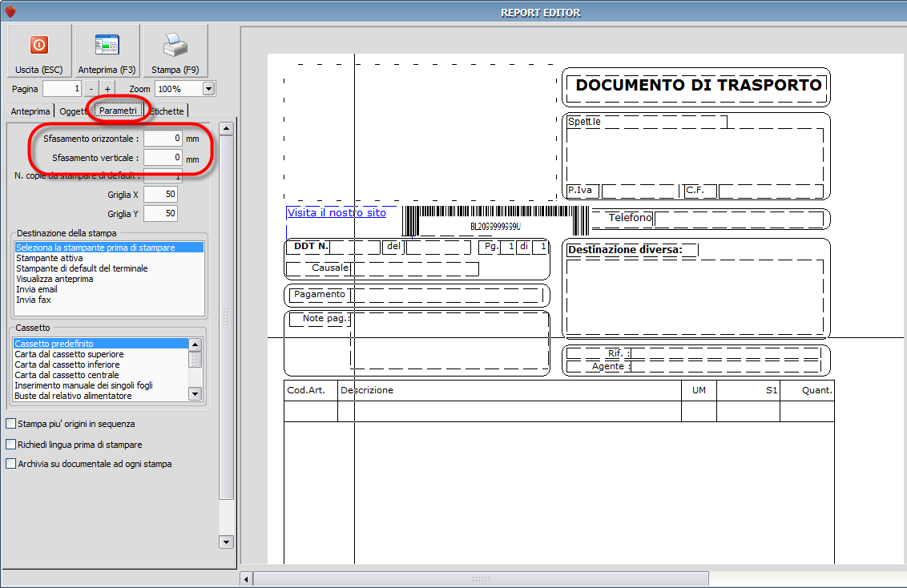Select 'Invia fax' destination
The height and width of the screenshot is (588, 907).
tap(109, 300)
